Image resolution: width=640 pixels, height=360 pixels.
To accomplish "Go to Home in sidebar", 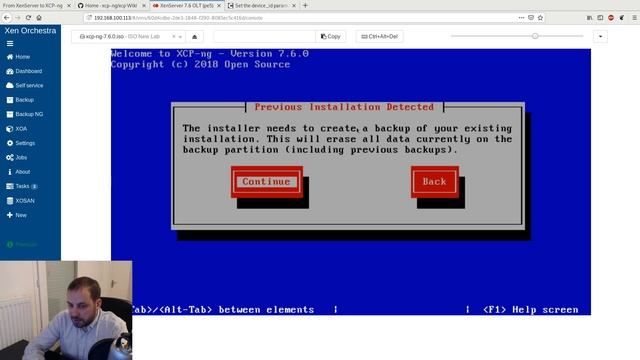I will click(18, 57).
